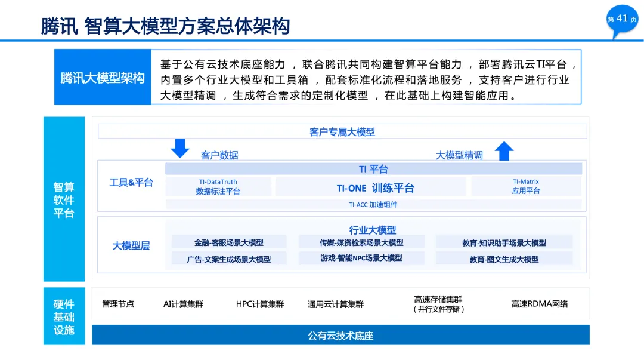The image size is (644, 363).
Task: Select the 行业大模型 heading
Action: tap(373, 229)
